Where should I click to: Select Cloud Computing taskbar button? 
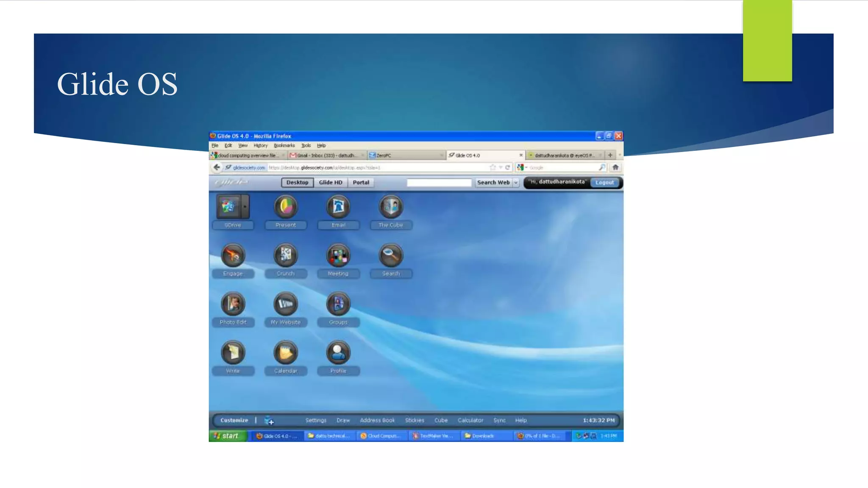[x=382, y=436]
